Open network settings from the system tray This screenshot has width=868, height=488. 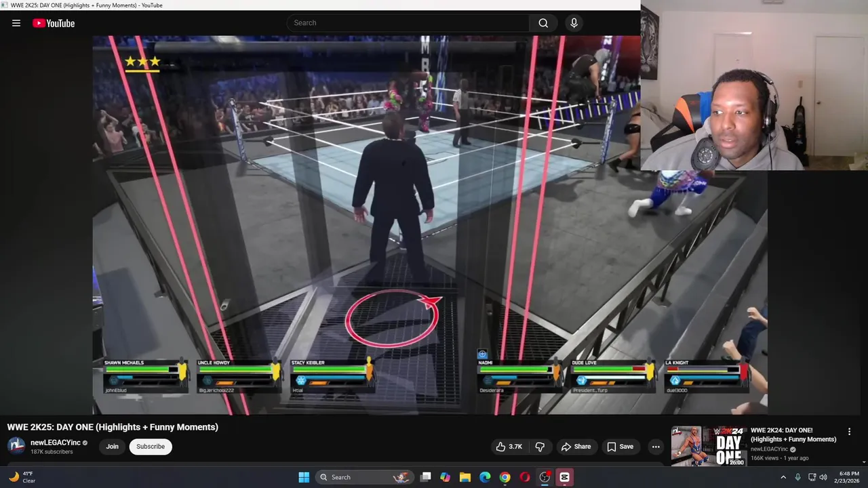(812, 477)
